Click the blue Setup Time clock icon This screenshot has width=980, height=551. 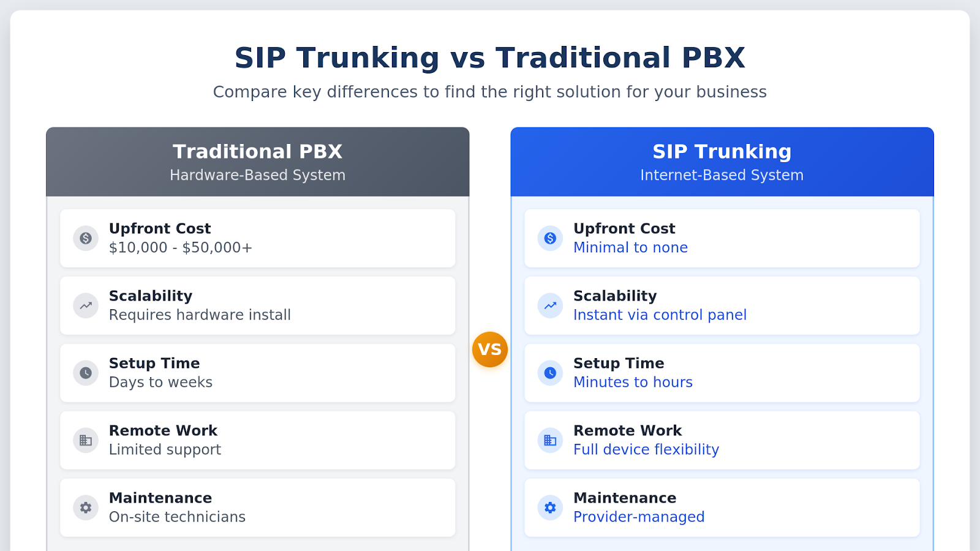550,373
